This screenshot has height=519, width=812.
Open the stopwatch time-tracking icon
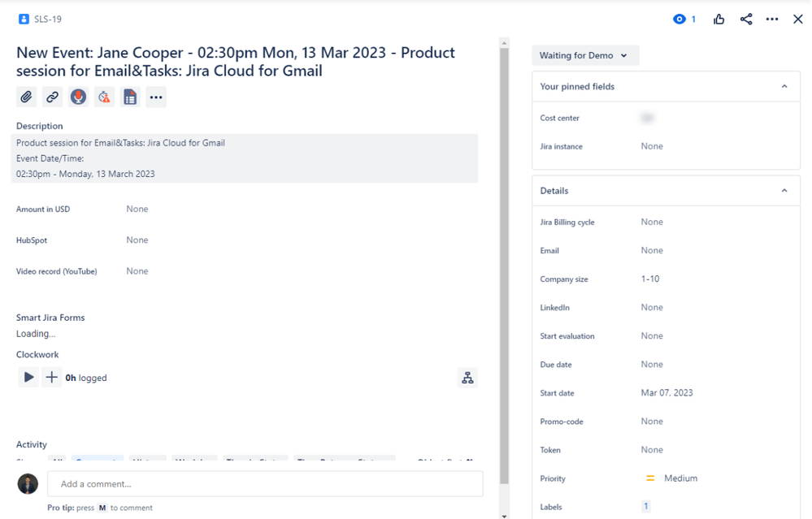click(x=104, y=97)
